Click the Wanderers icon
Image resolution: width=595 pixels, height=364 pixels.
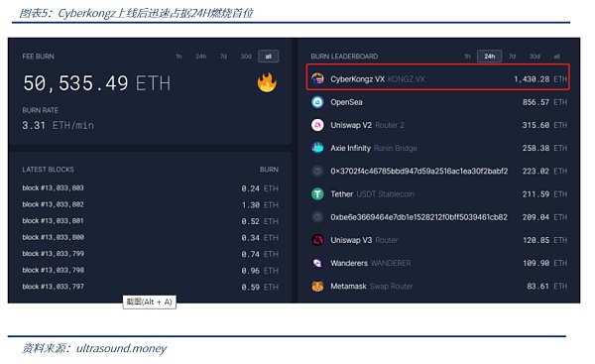point(317,263)
